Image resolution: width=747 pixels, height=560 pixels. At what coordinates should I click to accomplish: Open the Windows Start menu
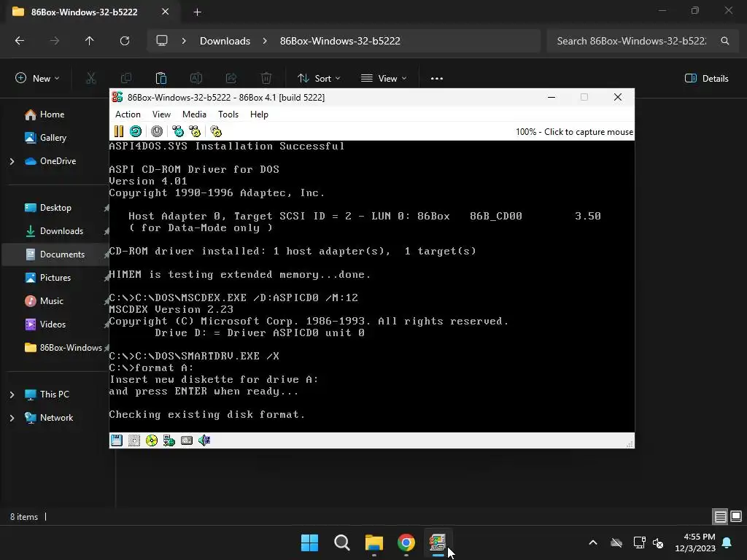point(309,542)
